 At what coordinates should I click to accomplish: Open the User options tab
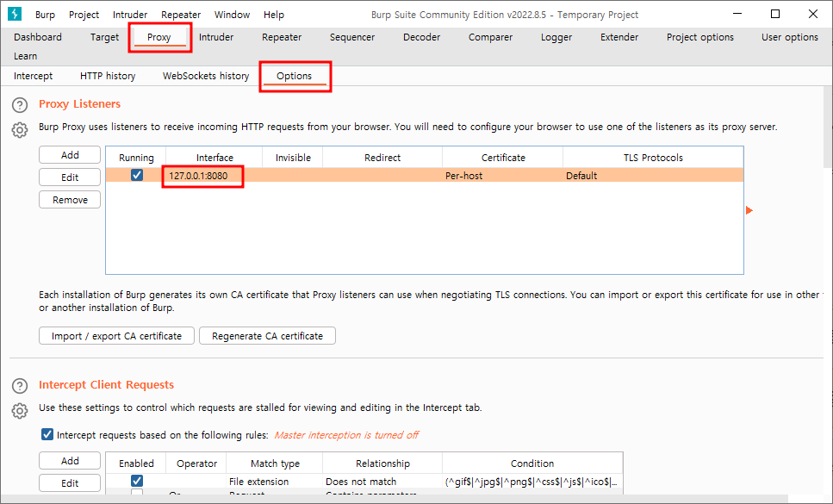pos(789,37)
